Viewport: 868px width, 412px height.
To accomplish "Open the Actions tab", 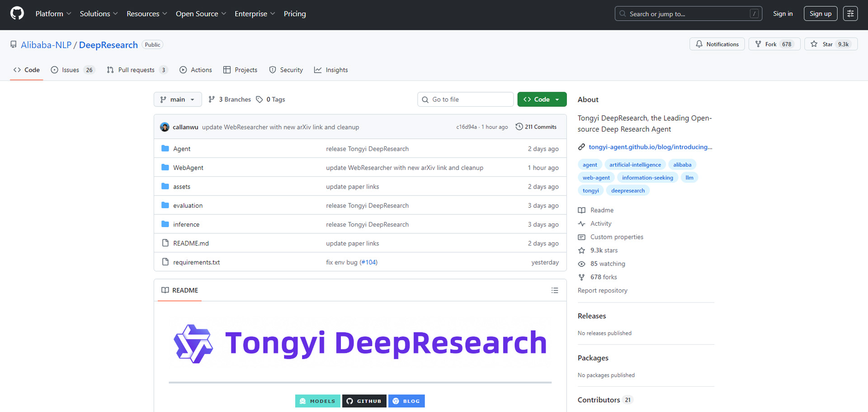I will 196,70.
